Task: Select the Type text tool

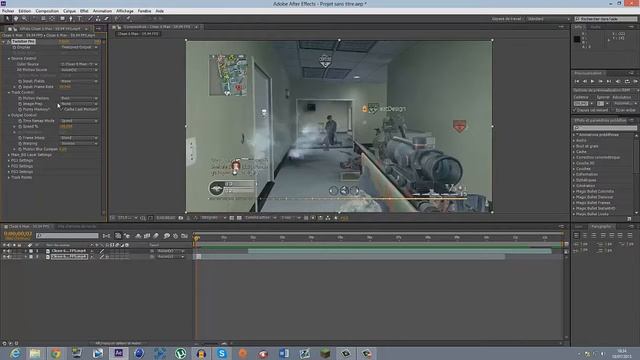Action: (x=79, y=18)
